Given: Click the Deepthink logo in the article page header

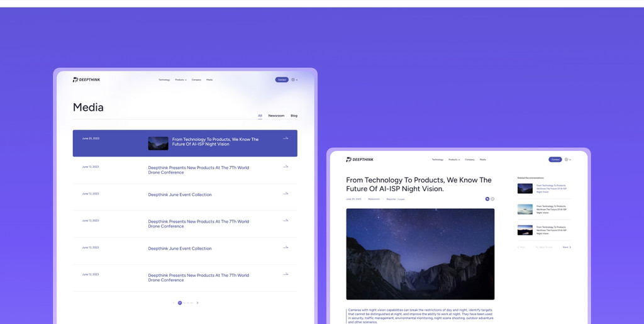Looking at the screenshot, I should coord(360,160).
